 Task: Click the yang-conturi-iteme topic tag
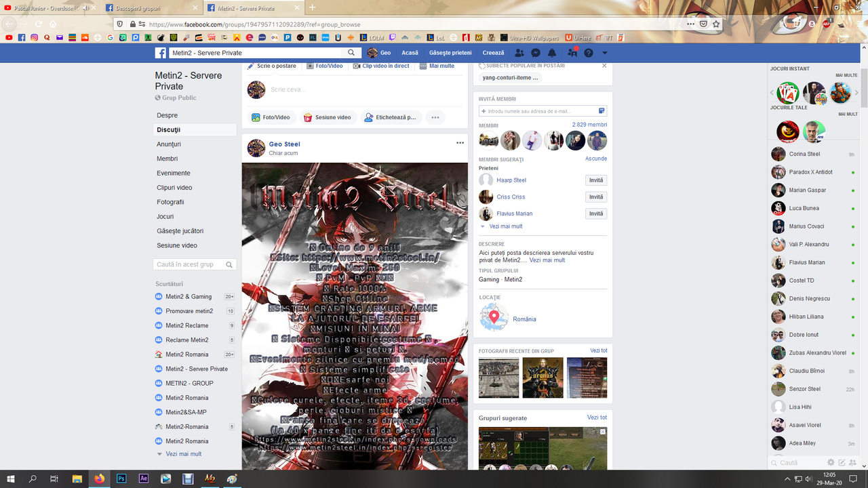click(x=511, y=77)
